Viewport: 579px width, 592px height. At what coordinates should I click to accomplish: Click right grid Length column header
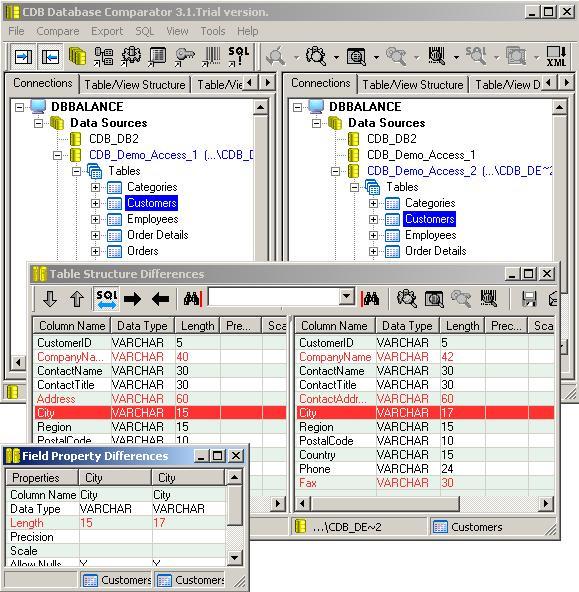coord(462,326)
